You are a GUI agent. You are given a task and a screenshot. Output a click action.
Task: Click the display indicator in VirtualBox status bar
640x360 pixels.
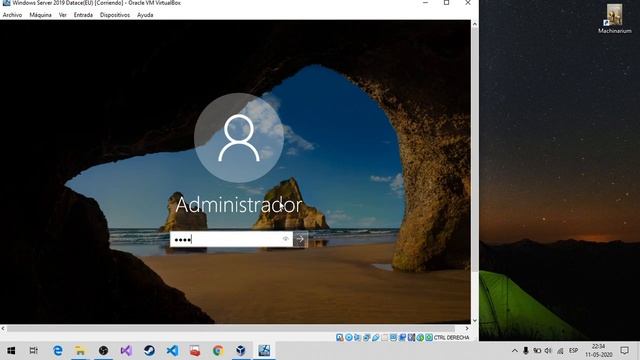(393, 338)
